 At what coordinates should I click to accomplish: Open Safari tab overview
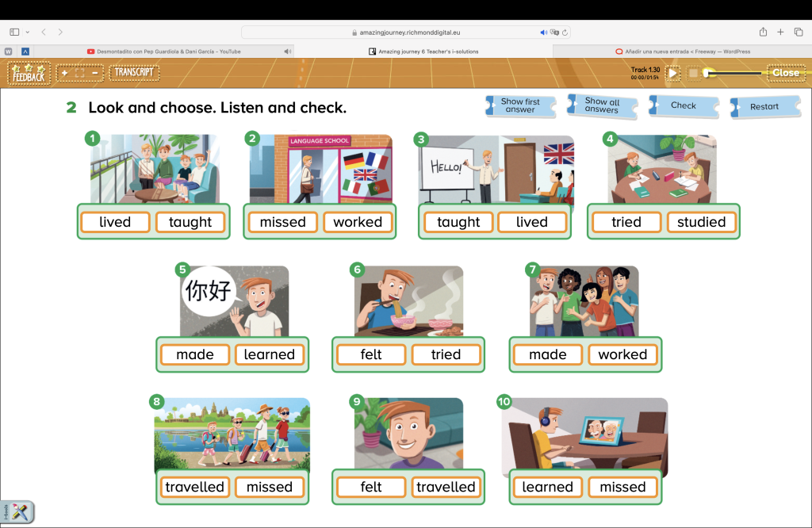pos(799,33)
